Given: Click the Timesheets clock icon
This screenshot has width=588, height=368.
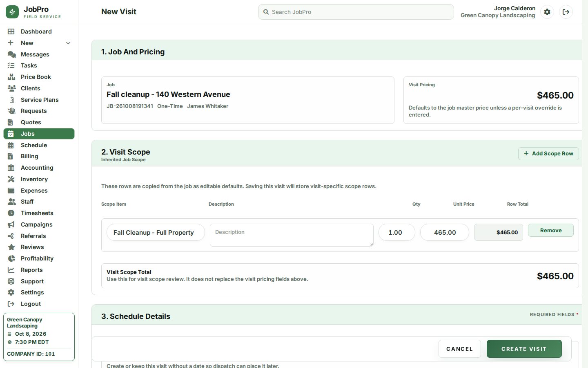Looking at the screenshot, I should coord(11,213).
